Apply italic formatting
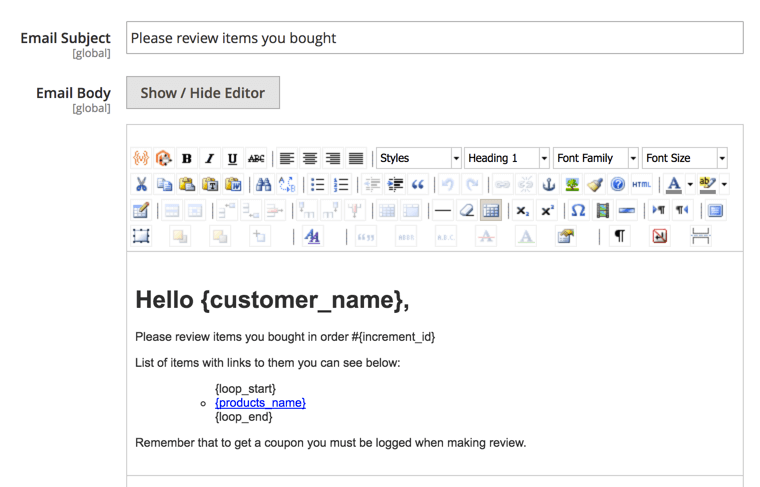Image resolution: width=760 pixels, height=487 pixels. tap(209, 158)
